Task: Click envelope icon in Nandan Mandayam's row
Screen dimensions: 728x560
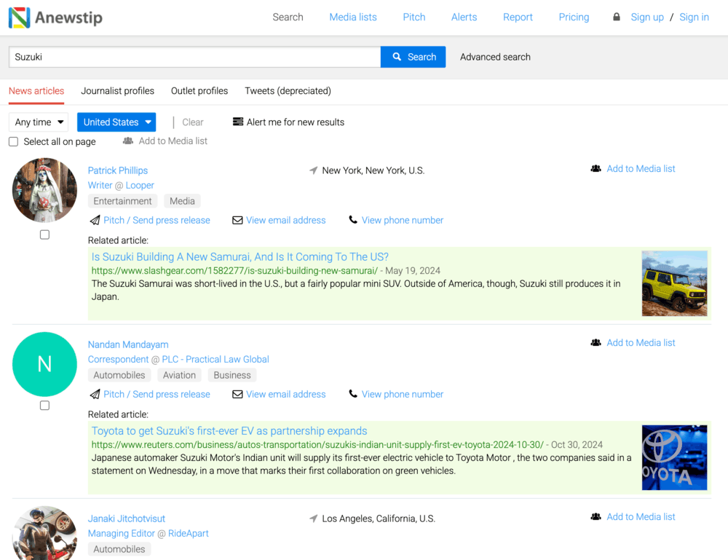Action: tap(237, 394)
